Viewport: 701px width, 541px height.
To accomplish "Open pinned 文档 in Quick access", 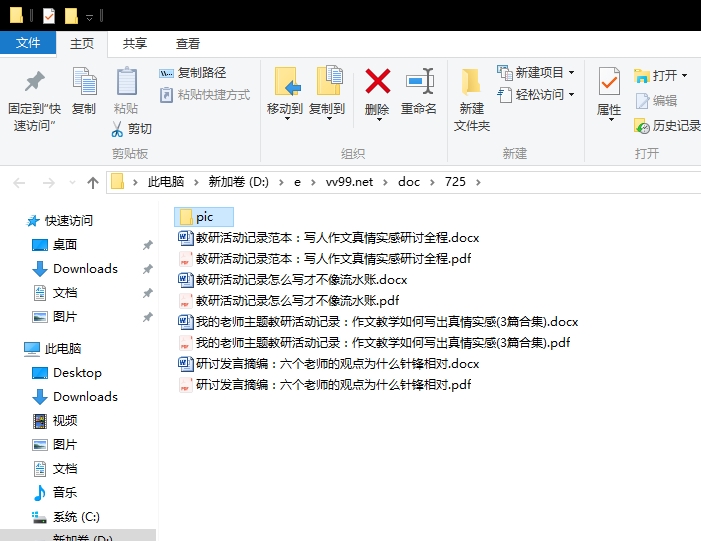I will pyautogui.click(x=65, y=293).
